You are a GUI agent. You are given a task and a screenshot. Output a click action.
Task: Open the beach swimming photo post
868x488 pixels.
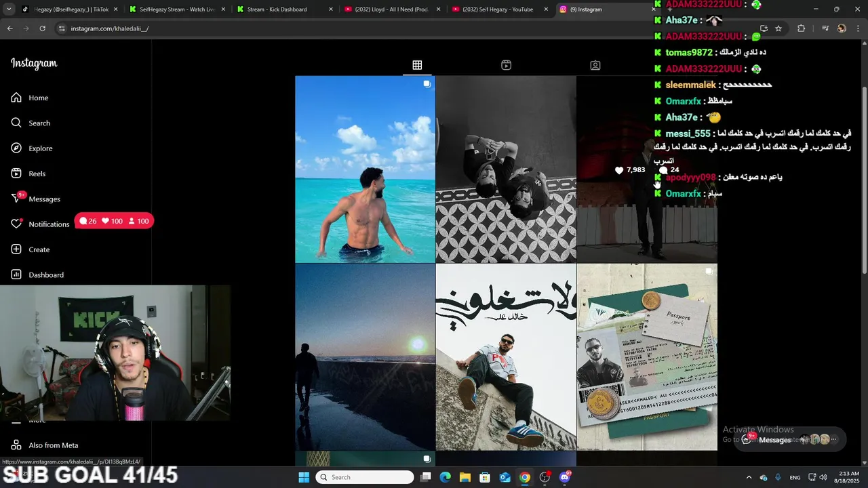[x=365, y=169]
